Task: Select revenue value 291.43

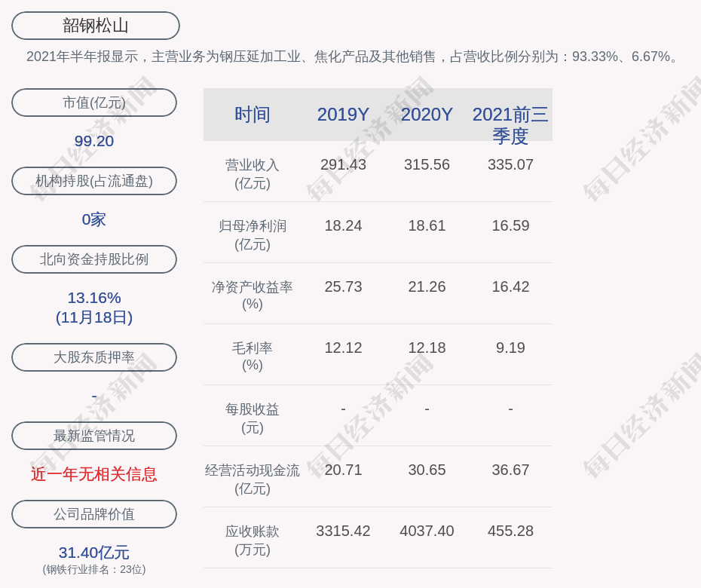Action: click(343, 164)
